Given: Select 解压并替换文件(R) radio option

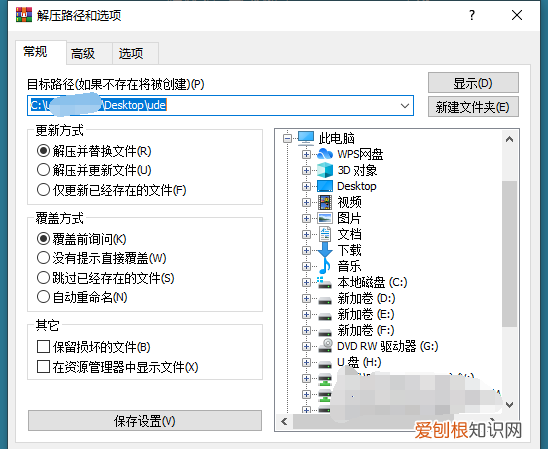Looking at the screenshot, I should click(94, 151).
